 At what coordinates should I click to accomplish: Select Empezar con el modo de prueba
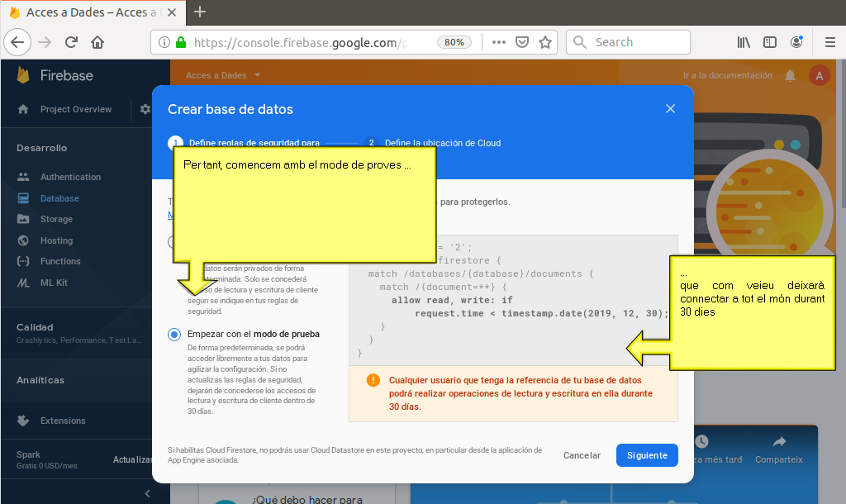point(173,335)
